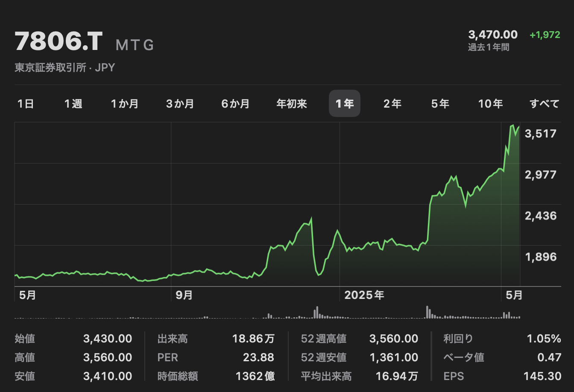Click the 始値 label
Viewport: 574px width, 392px height.
[x=25, y=339]
